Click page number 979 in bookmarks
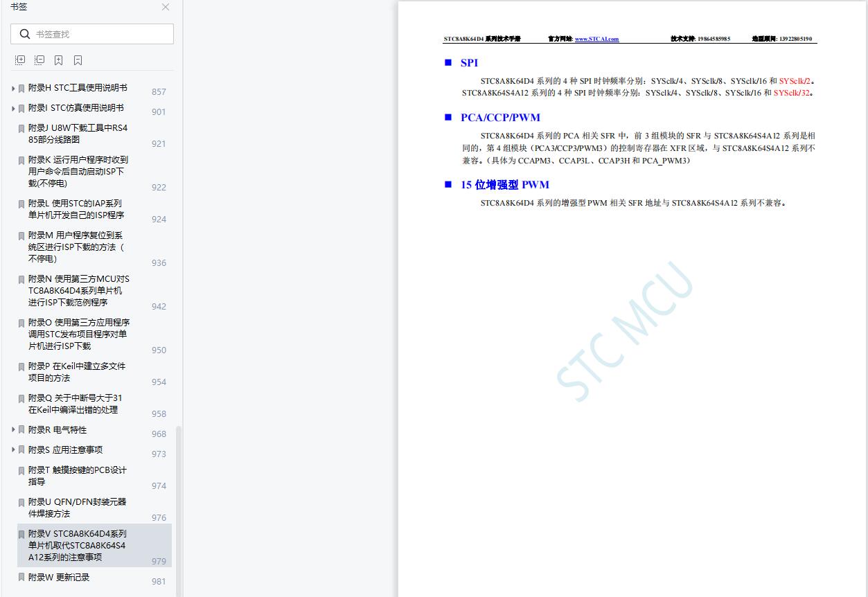This screenshot has height=597, width=868. coord(159,561)
